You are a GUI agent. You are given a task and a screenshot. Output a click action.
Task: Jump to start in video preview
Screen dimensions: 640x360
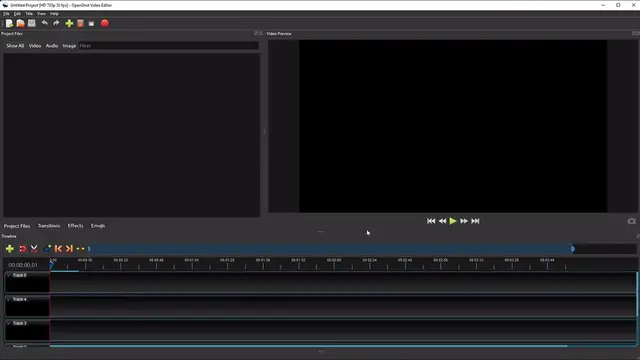[x=431, y=221]
